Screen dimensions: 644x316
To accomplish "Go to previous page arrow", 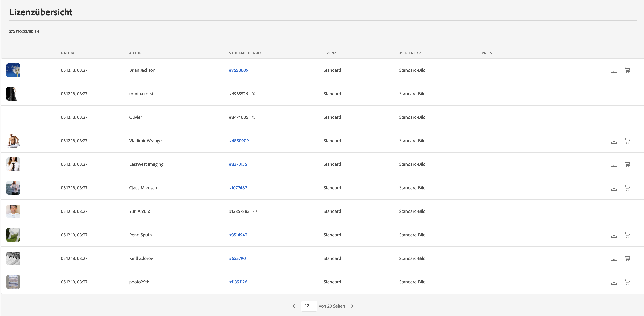I will click(x=294, y=306).
